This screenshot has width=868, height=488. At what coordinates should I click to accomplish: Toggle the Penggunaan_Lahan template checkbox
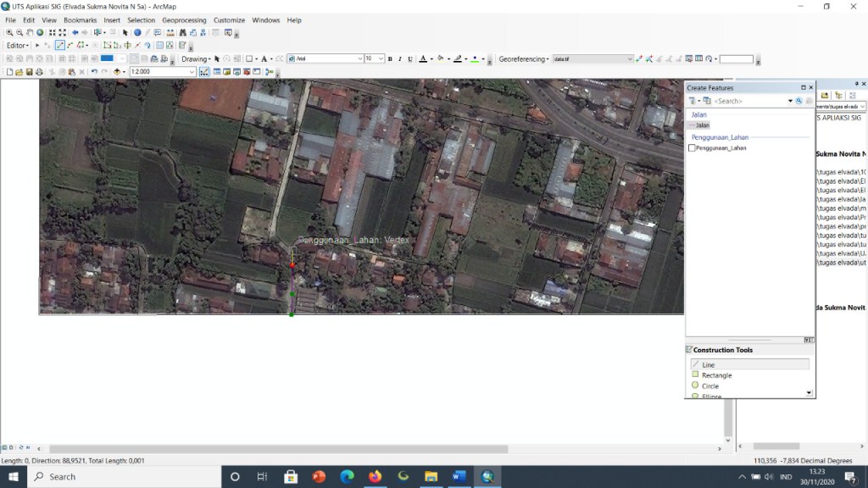pyautogui.click(x=692, y=147)
